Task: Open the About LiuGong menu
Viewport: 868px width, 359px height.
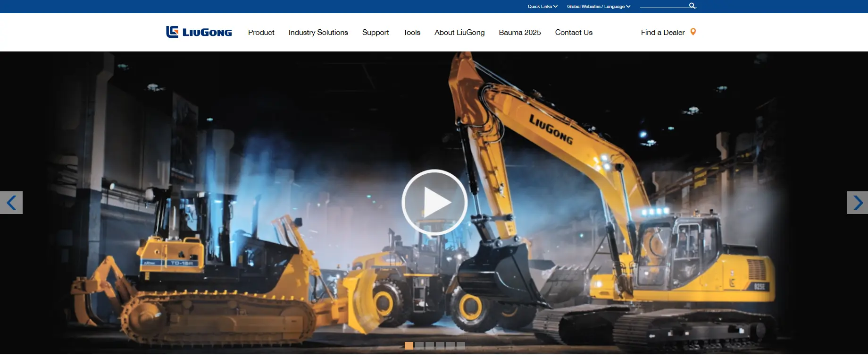Action: pyautogui.click(x=459, y=32)
